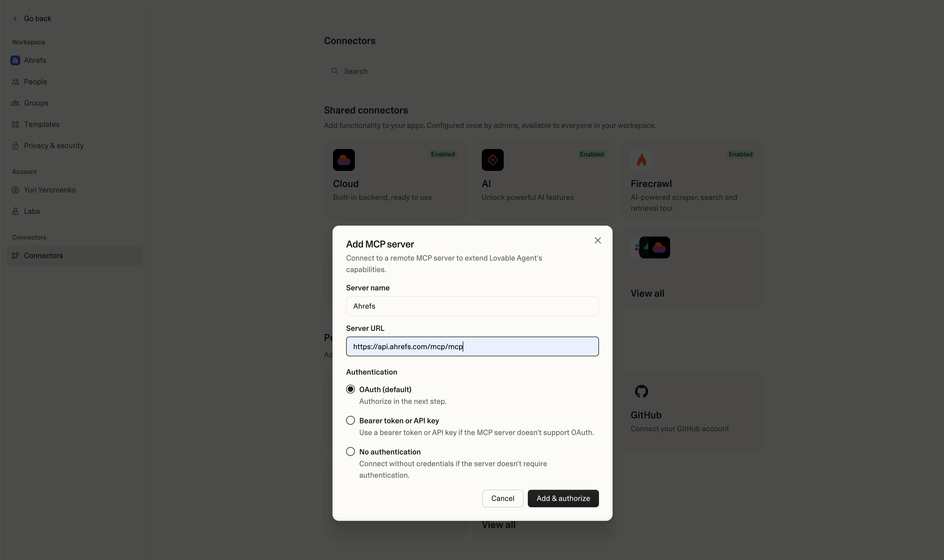Screen dimensions: 944x560
Task: Open Yuri Yeromenko account settings
Action: click(x=50, y=190)
